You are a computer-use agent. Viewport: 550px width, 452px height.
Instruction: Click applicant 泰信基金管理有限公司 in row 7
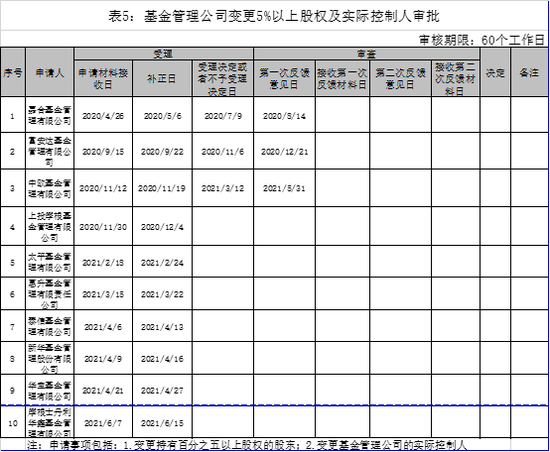49,326
